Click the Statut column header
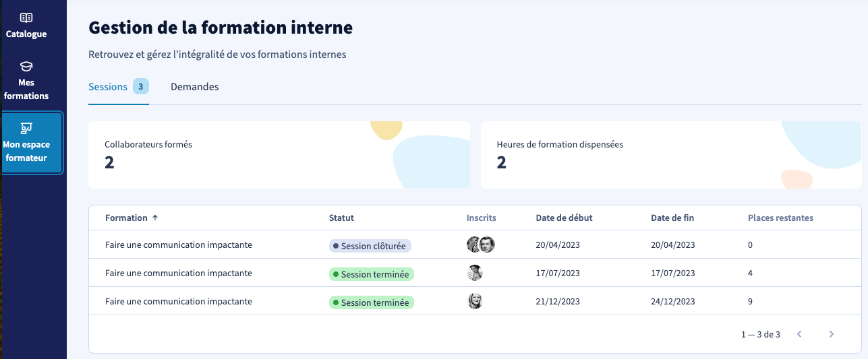Screen dimensions: 868x359 tap(341, 218)
